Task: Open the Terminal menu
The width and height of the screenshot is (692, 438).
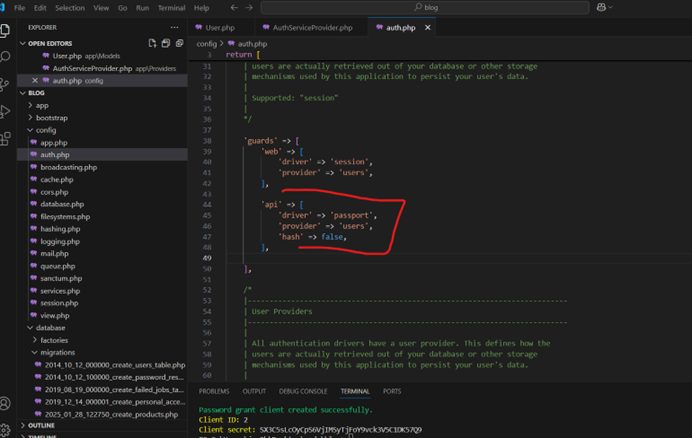Action: point(171,7)
